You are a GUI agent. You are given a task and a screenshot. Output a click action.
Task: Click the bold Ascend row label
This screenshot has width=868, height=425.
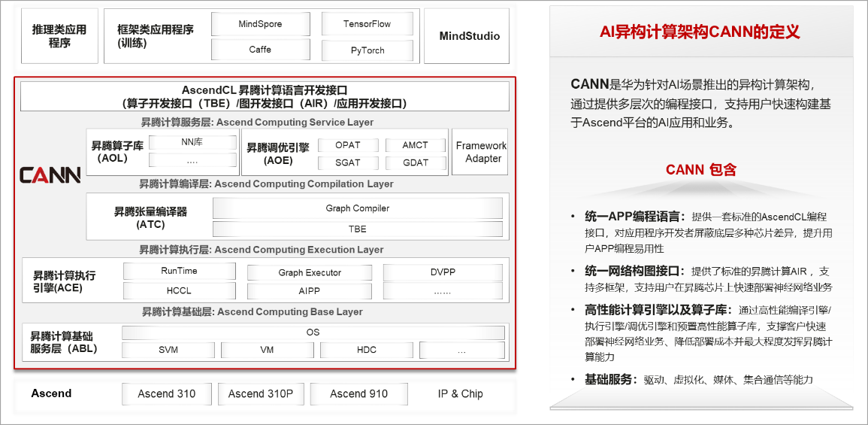pos(51,393)
